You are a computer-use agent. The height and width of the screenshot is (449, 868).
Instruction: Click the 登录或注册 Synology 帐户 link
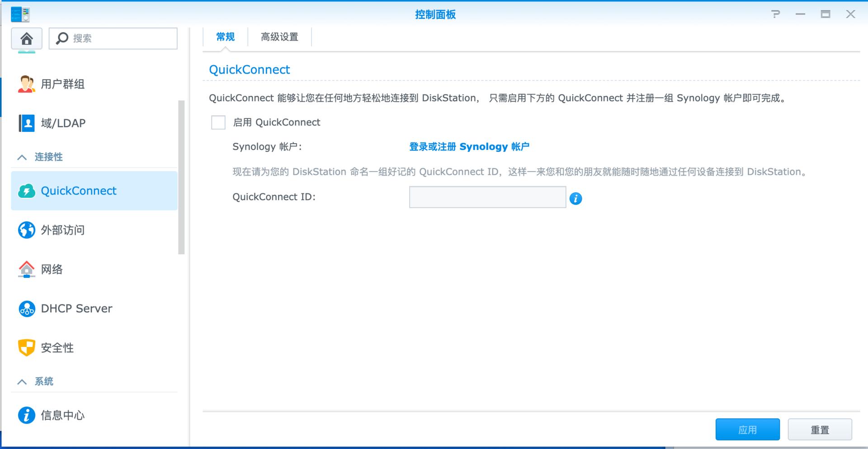pyautogui.click(x=469, y=146)
